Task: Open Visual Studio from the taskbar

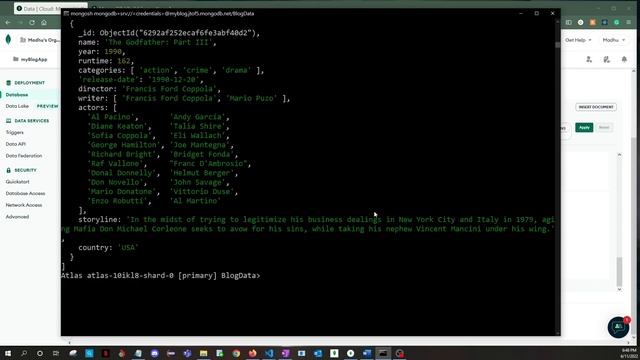Action: coord(285,353)
